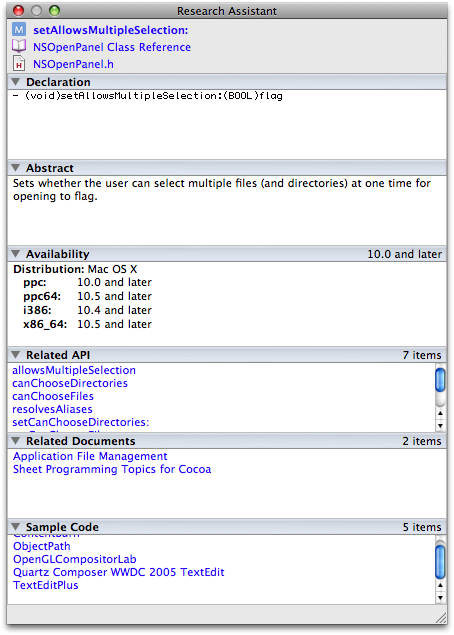The width and height of the screenshot is (454, 635).
Task: Click the Related API scrollbar thumb
Action: tap(440, 379)
